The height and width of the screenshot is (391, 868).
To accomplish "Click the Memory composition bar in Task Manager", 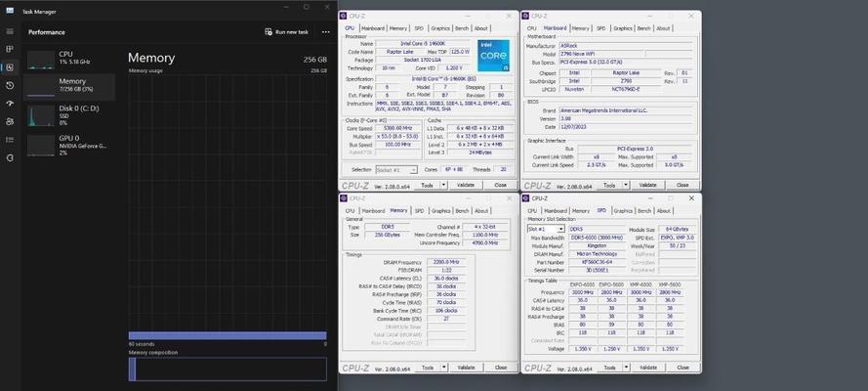I will click(227, 369).
